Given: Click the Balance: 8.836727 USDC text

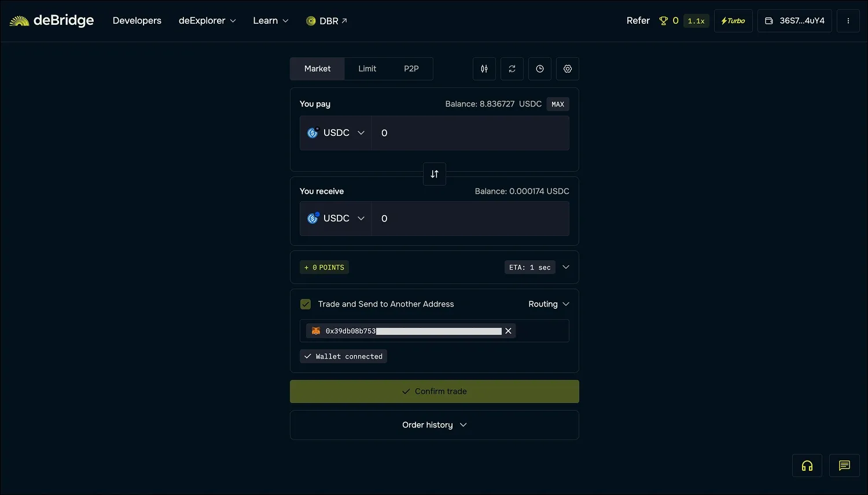Looking at the screenshot, I should (494, 104).
